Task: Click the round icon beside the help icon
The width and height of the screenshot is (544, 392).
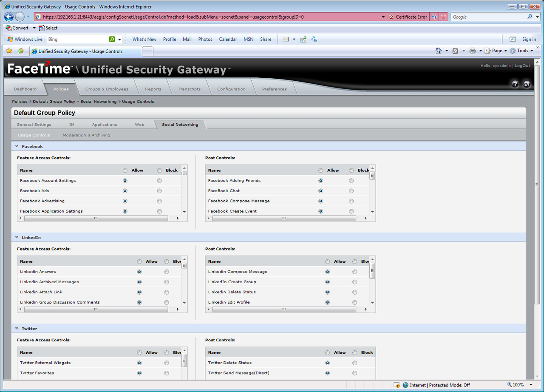Action: (x=527, y=84)
